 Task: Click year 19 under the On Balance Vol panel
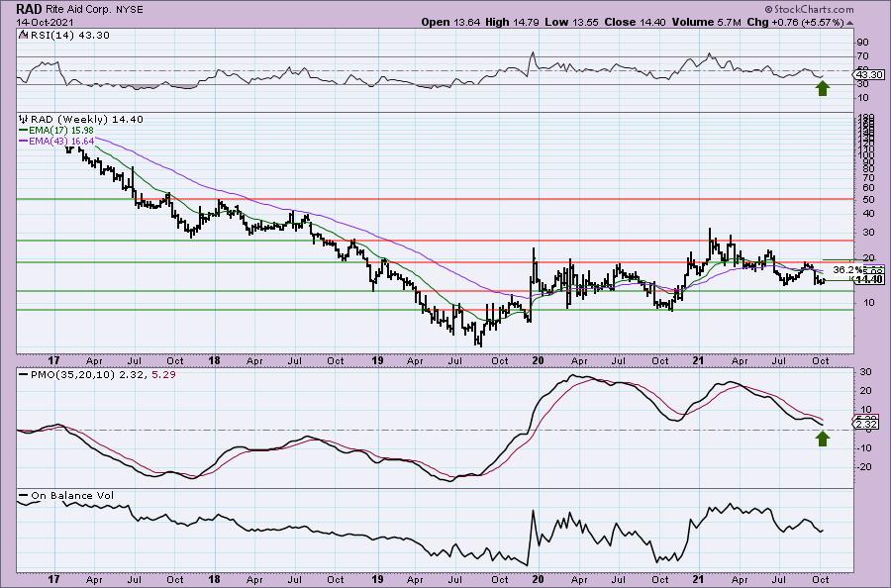pos(377,579)
